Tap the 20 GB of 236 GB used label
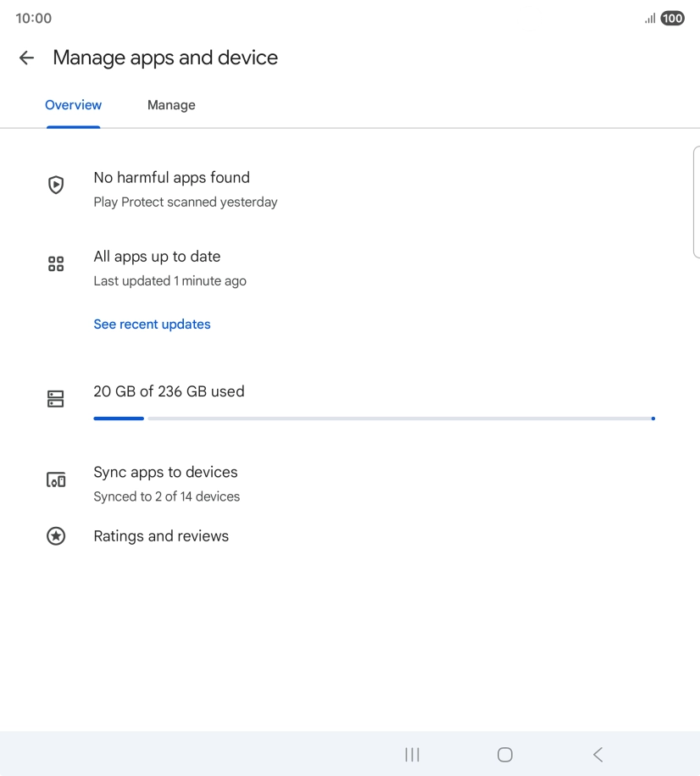 [169, 391]
